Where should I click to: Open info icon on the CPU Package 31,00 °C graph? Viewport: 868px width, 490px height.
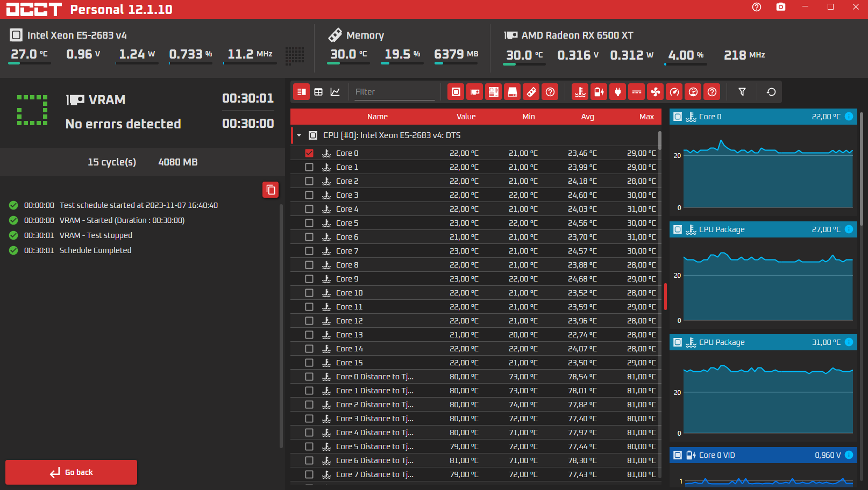849,342
